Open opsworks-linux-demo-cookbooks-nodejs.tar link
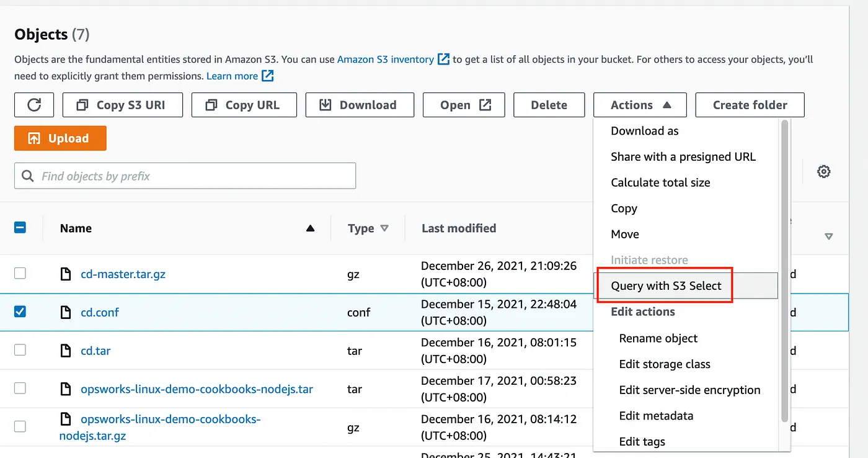868x458 pixels. (x=197, y=389)
